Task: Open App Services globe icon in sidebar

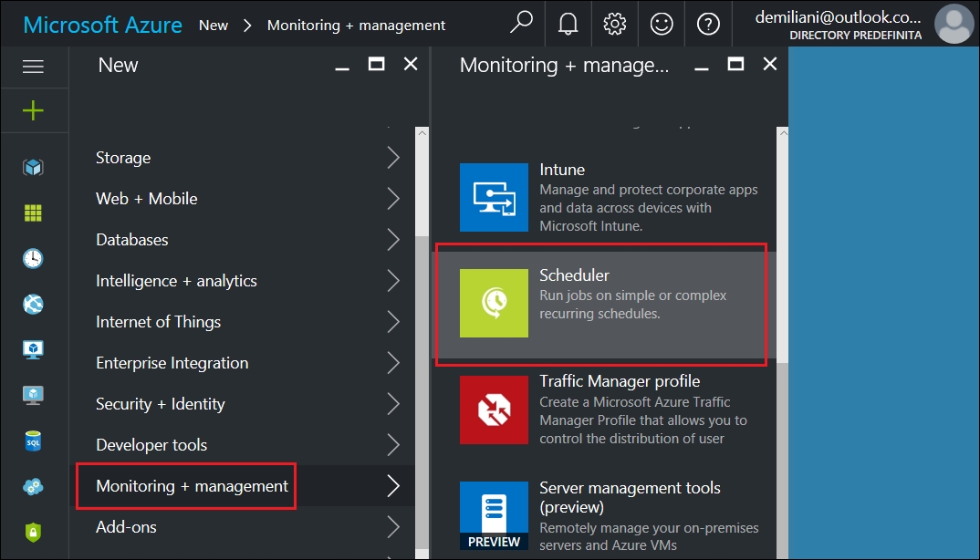Action: [x=33, y=304]
